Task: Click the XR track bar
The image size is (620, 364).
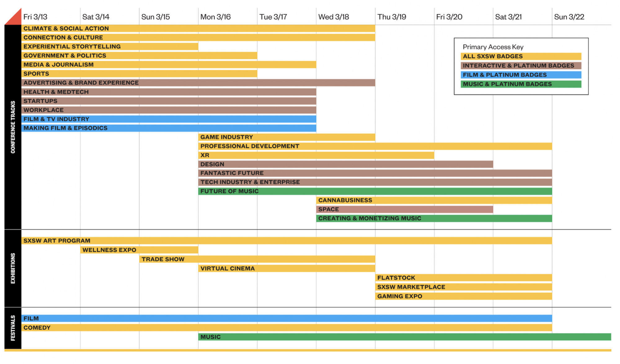Action: pos(316,155)
